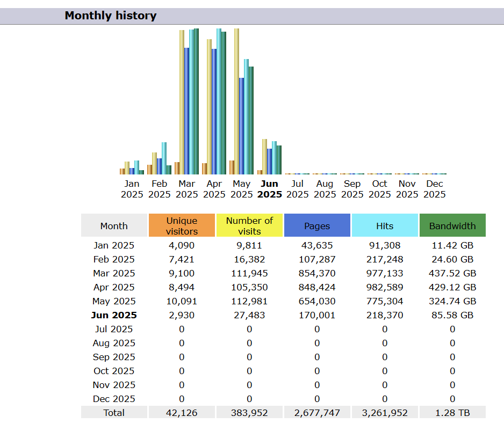The height and width of the screenshot is (431, 504).
Task: Select the bold Jun 2025 row in table
Action: click(x=114, y=315)
